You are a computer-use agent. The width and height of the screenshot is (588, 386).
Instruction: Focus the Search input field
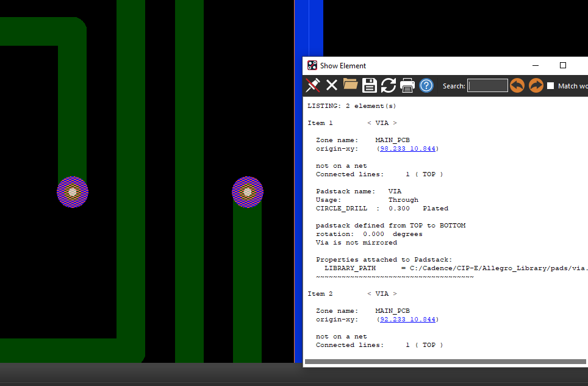(x=487, y=85)
